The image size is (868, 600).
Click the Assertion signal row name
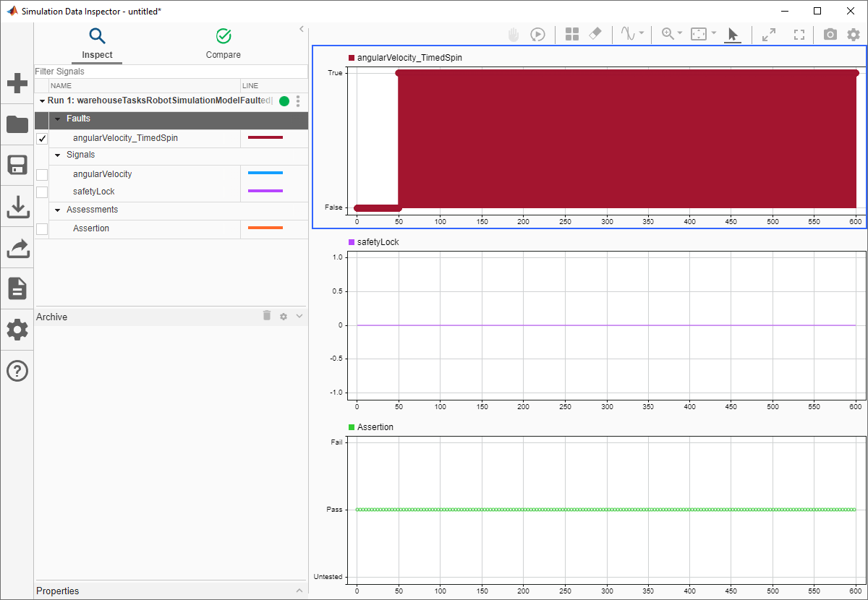coord(91,228)
